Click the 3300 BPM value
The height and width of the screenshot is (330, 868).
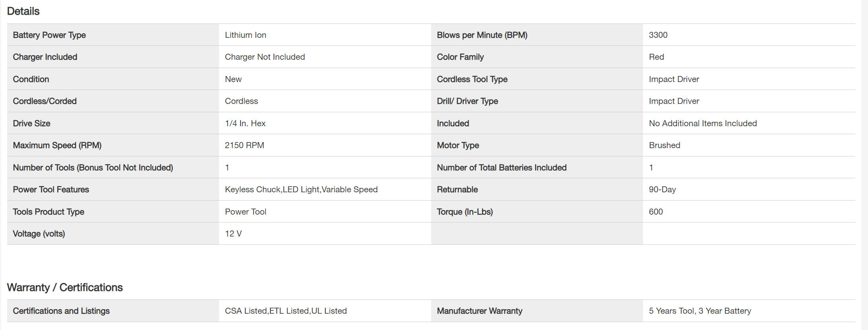point(658,35)
